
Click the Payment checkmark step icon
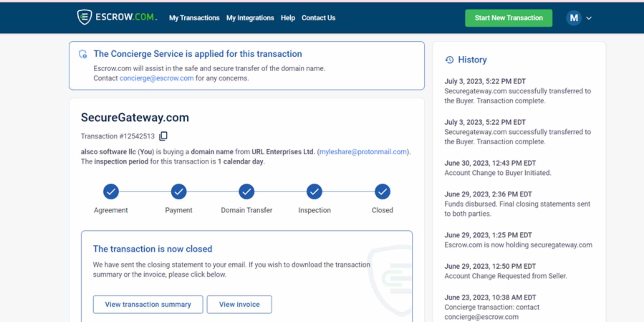pyautogui.click(x=178, y=191)
